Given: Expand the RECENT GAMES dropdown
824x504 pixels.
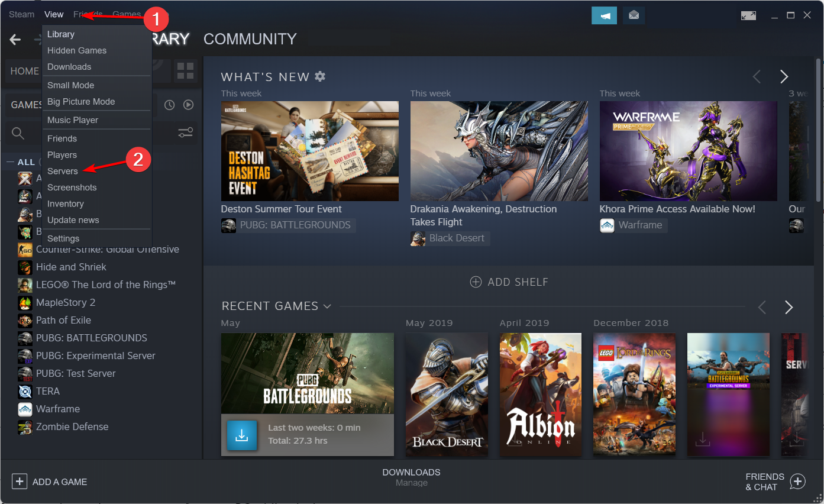Looking at the screenshot, I should (328, 306).
